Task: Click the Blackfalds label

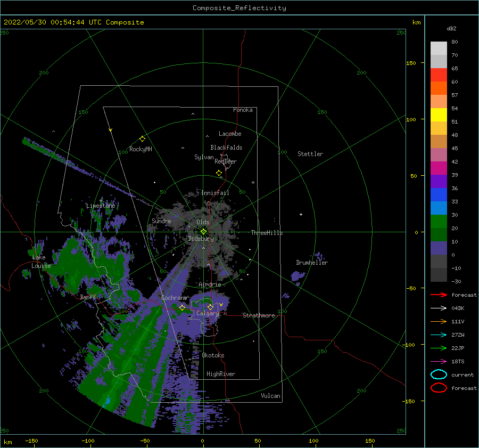Action: 226,148
